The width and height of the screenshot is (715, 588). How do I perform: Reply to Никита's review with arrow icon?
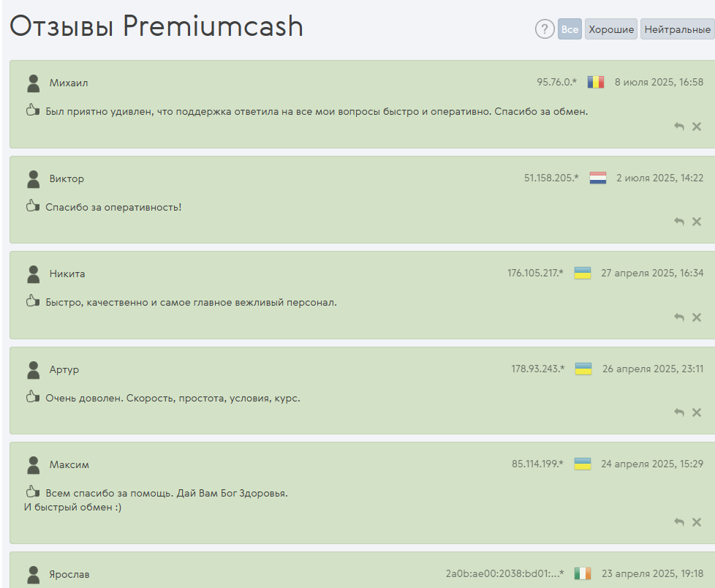coord(679,317)
